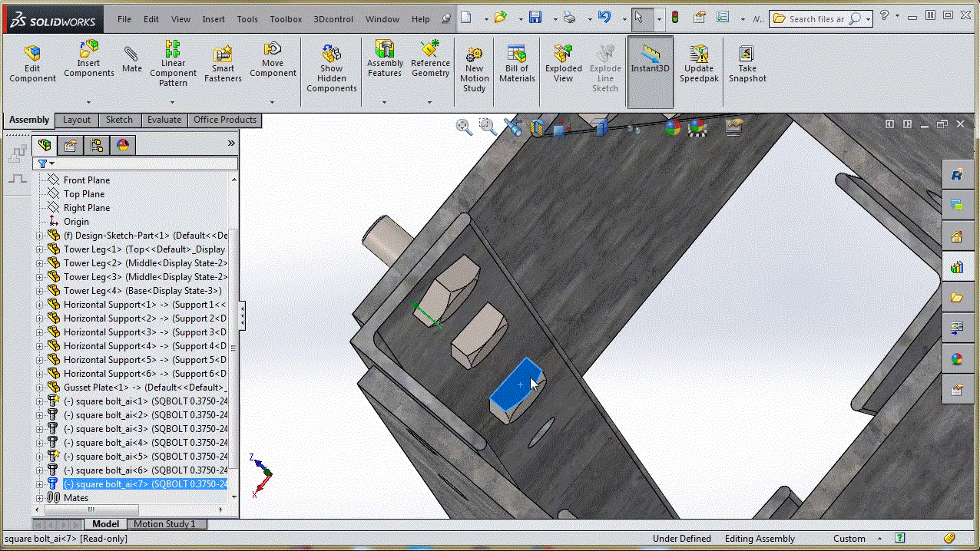Choose Linear Component Pattern
Viewport: 980px width, 551px height.
pos(173,64)
